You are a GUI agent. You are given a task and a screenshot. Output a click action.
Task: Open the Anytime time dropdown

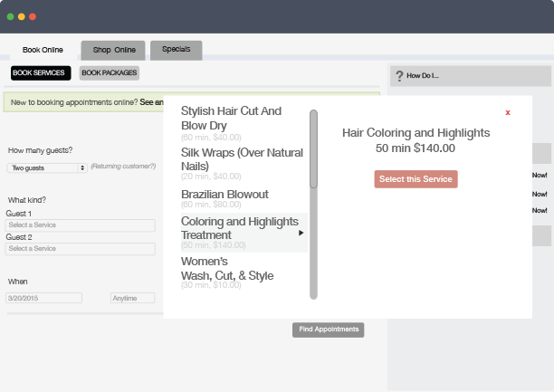point(132,298)
